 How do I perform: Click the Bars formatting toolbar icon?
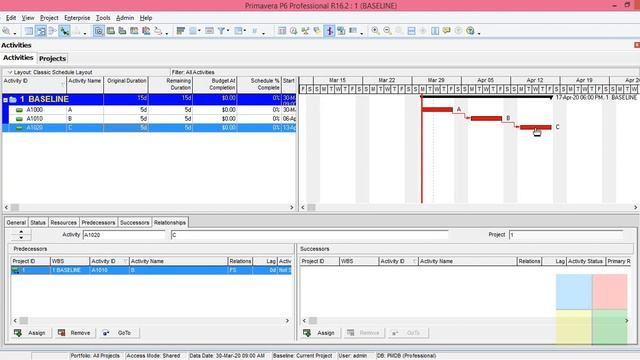click(181, 31)
